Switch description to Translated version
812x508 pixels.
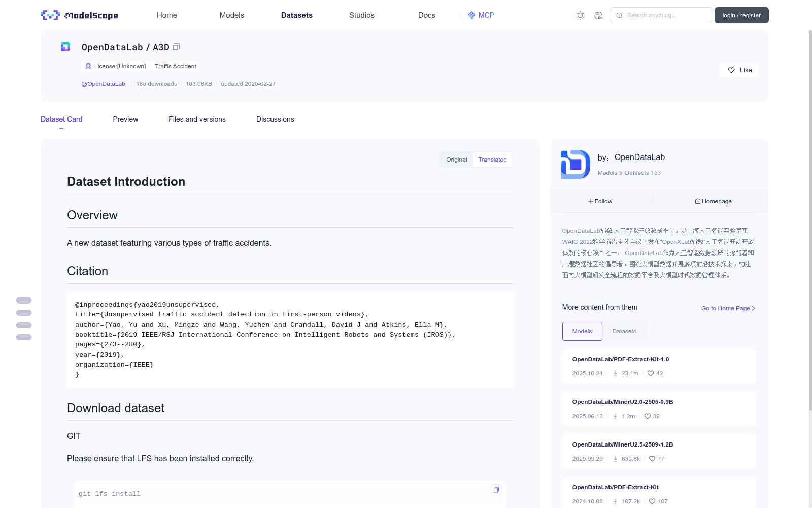(x=492, y=160)
